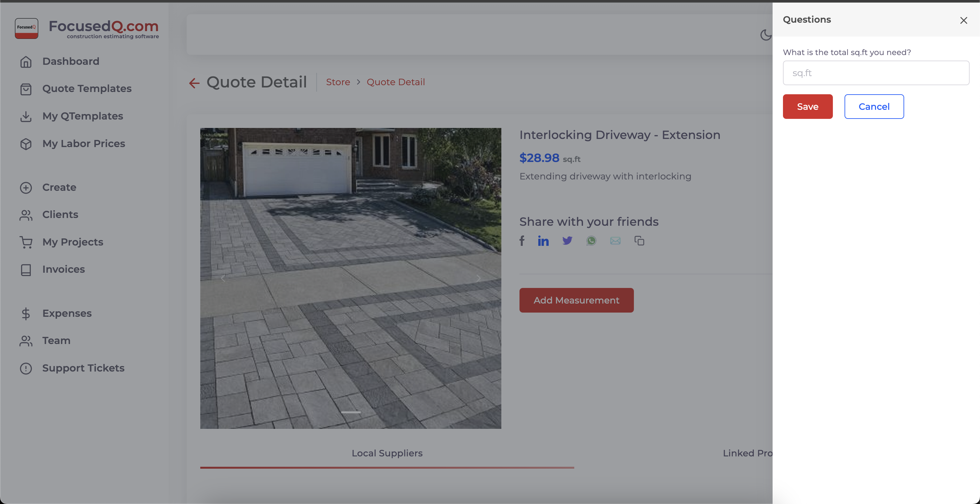
Task: Click the back arrow navigation
Action: [193, 82]
